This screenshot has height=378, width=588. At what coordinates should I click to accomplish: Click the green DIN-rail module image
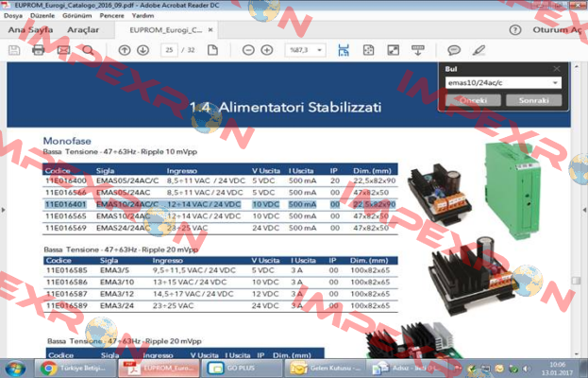point(512,191)
